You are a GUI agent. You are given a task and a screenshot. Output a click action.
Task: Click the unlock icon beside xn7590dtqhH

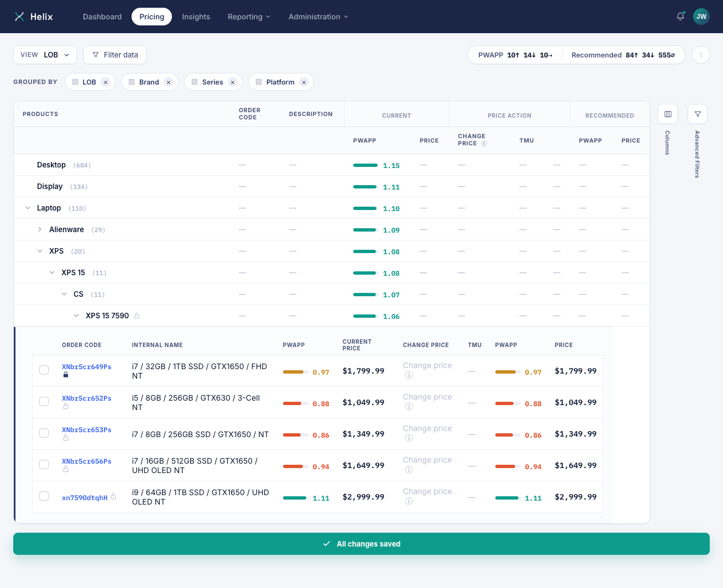[113, 496]
